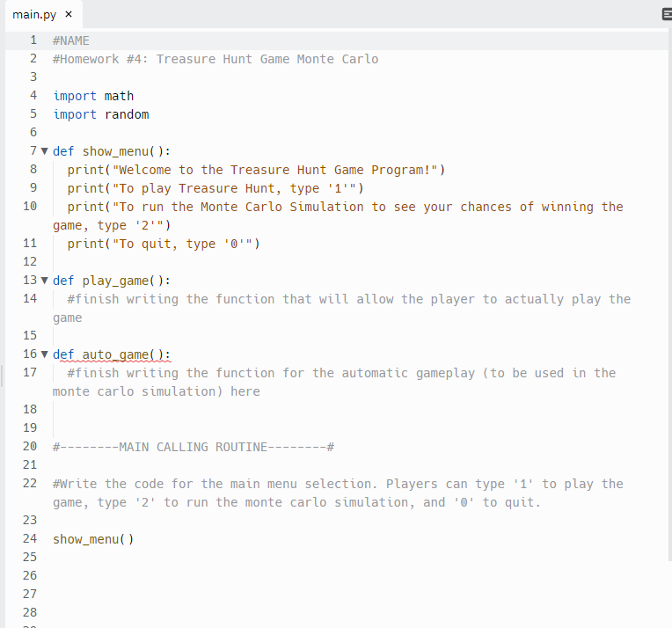Click the underlined 'def auto_game():' line
This screenshot has height=628, width=672.
(112, 354)
